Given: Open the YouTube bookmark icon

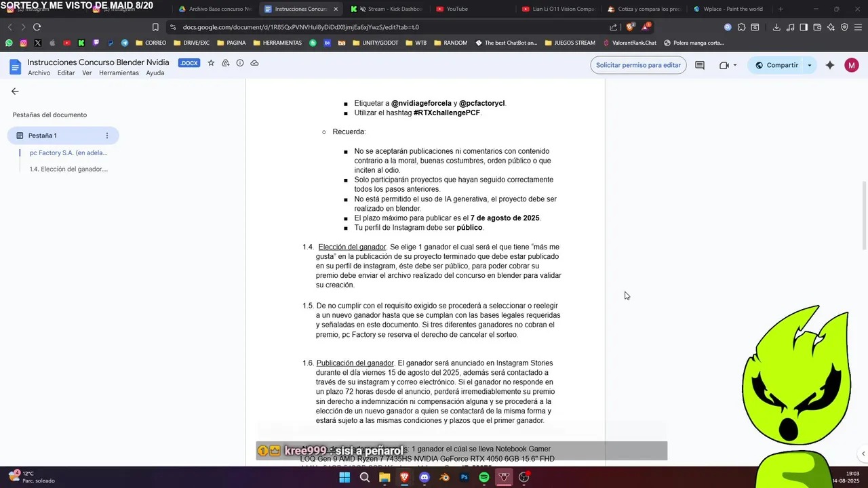Looking at the screenshot, I should (x=66, y=43).
